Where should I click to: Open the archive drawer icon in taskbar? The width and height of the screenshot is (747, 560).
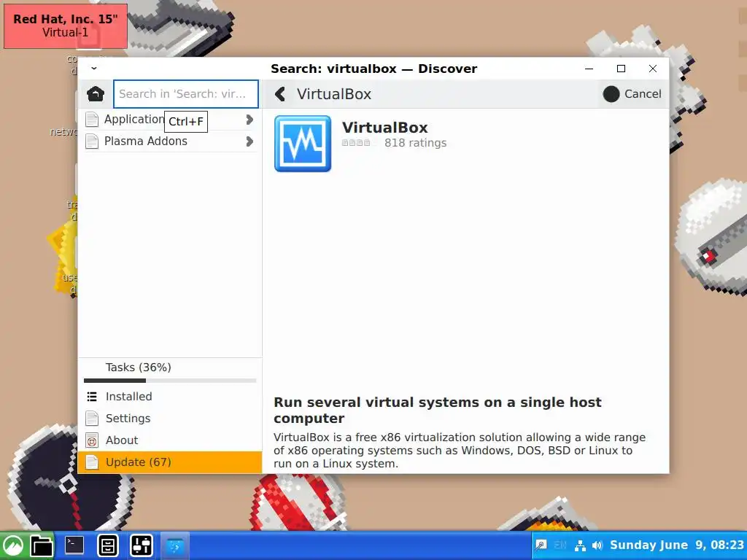[x=108, y=545]
